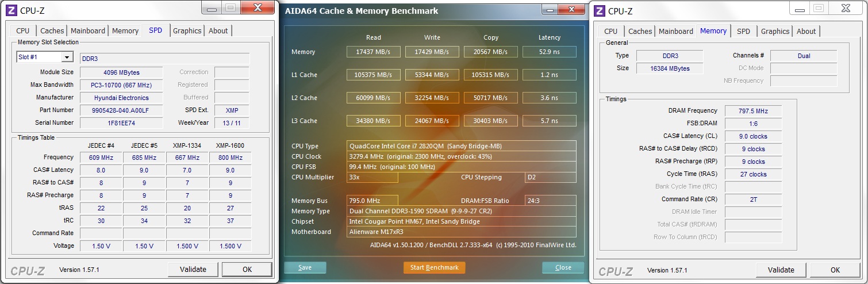Click Validate button in left CPU-Z window

(193, 269)
